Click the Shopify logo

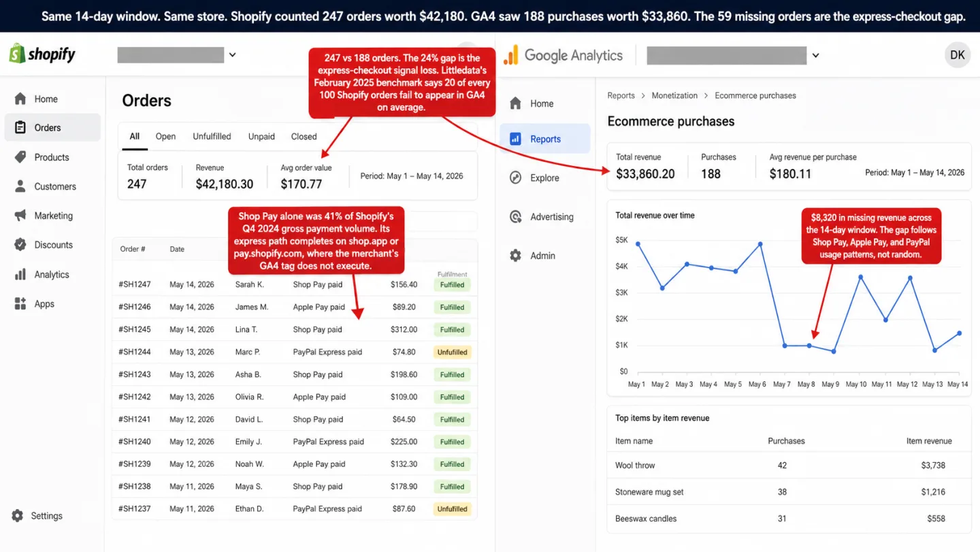coord(42,54)
